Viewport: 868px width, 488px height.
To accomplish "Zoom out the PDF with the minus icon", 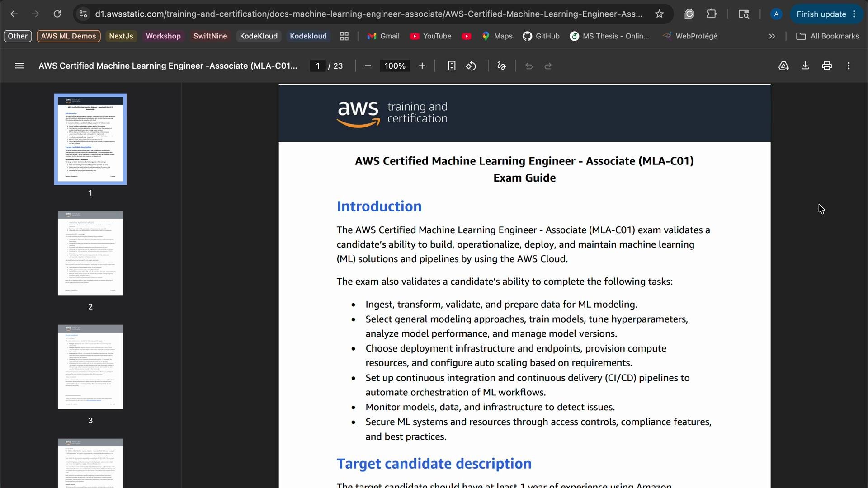I will [368, 66].
